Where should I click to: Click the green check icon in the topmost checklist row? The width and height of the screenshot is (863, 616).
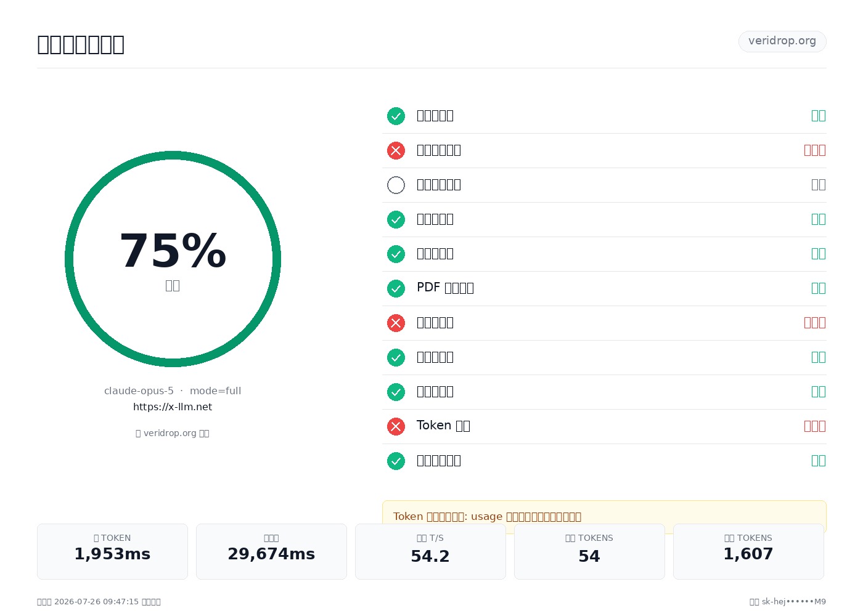point(396,116)
